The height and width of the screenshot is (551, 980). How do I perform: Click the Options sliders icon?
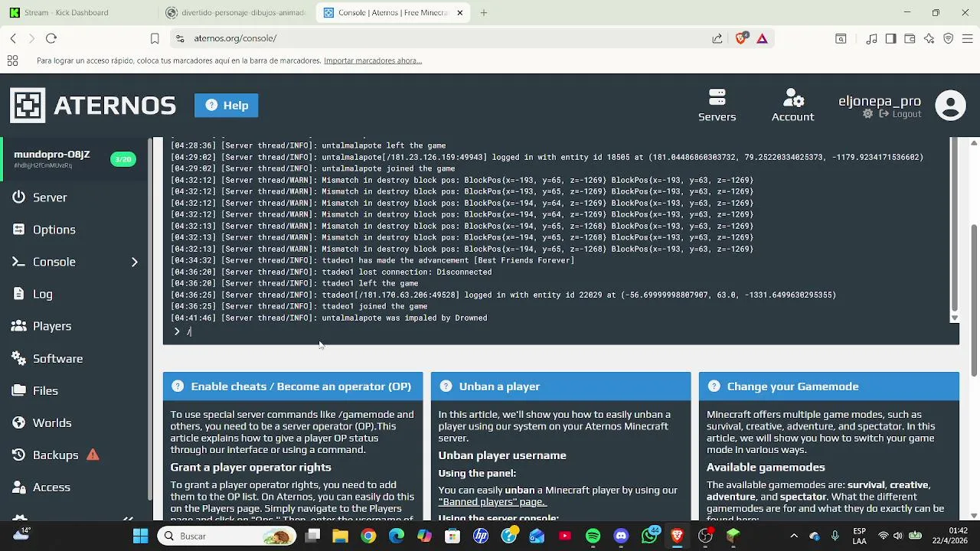coord(18,230)
